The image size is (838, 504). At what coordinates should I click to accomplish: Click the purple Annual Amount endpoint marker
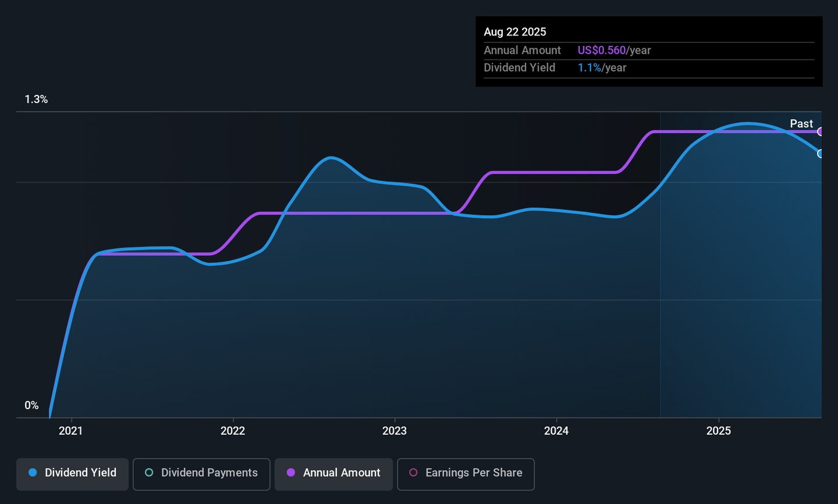point(821,132)
